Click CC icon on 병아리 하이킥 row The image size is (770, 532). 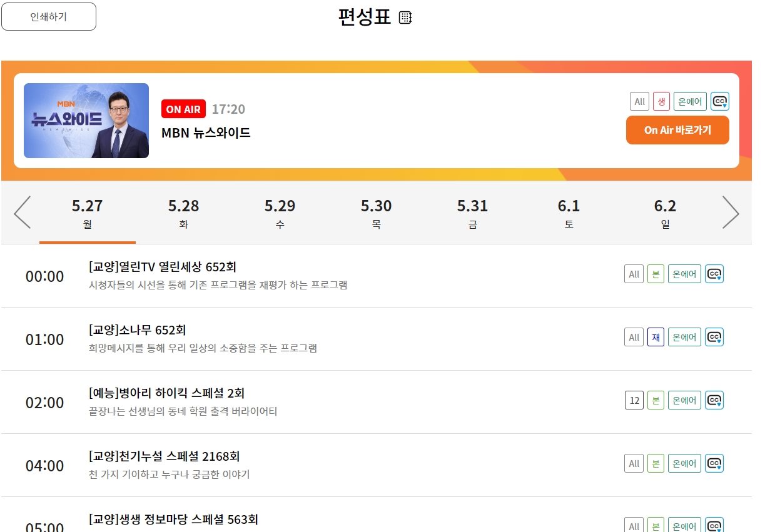point(714,400)
